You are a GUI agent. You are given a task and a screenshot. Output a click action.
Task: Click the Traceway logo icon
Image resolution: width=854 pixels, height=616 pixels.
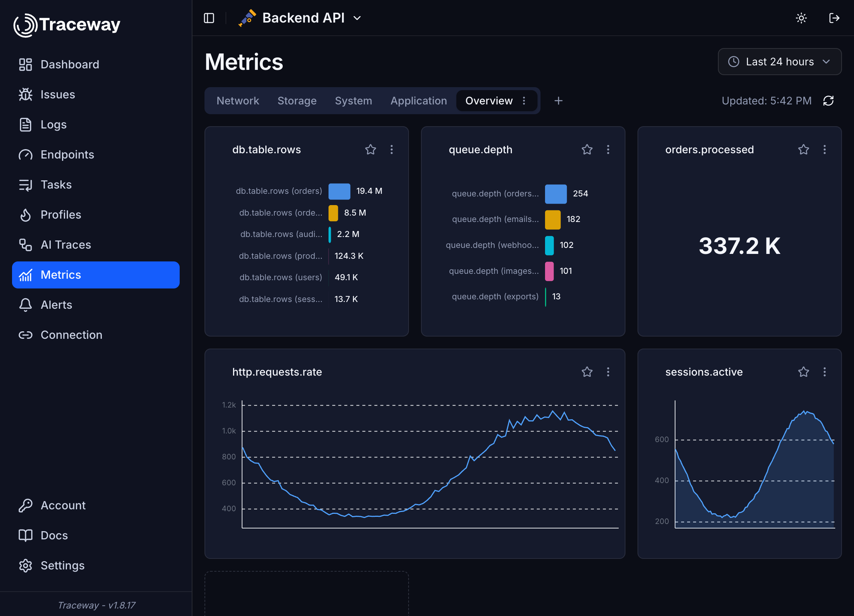(25, 25)
